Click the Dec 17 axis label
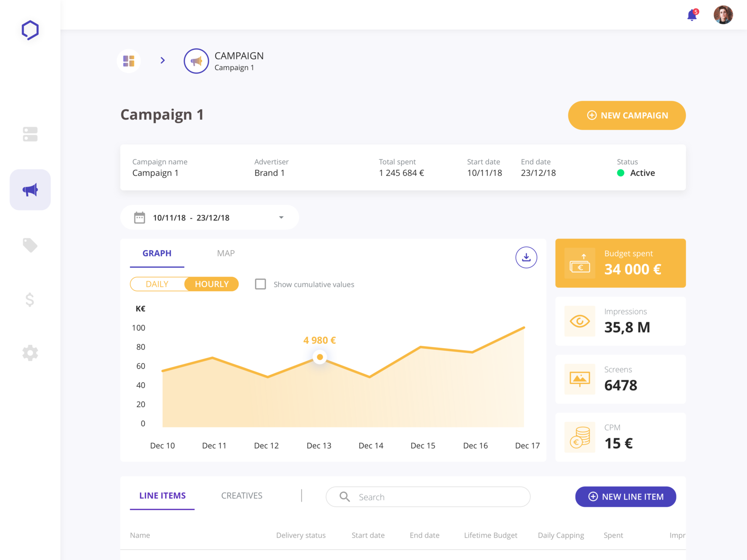This screenshot has width=747, height=560. (528, 446)
